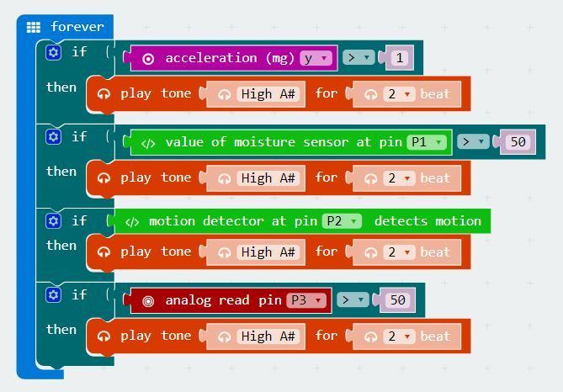Open comparison operator dropdown in analog read condition
The width and height of the screenshot is (563, 392).
(353, 299)
